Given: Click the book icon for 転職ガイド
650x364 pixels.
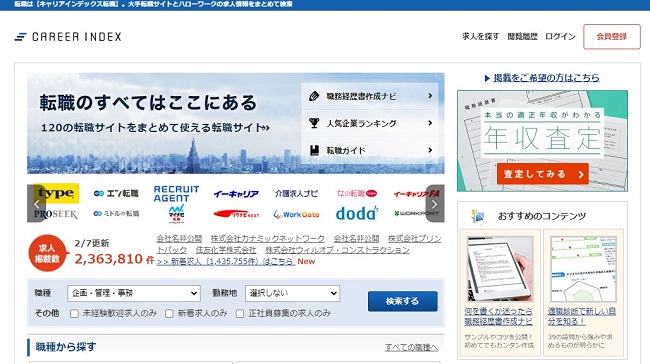Looking at the screenshot, I should [x=315, y=150].
